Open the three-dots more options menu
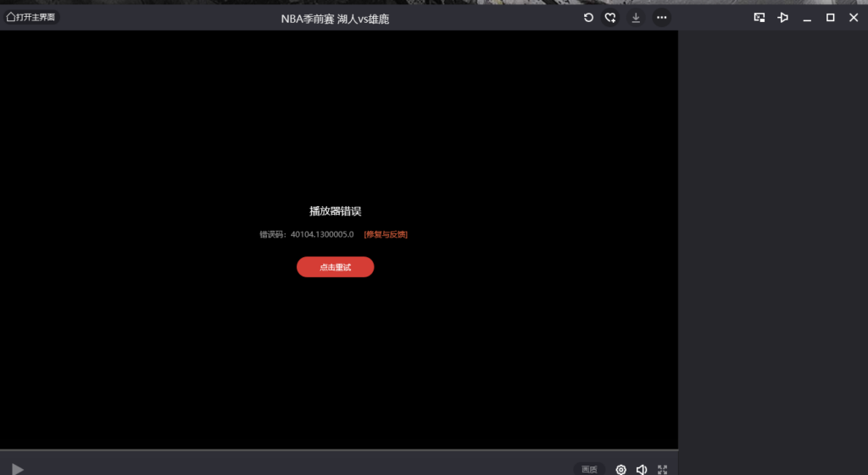This screenshot has width=868, height=475. 661,18
